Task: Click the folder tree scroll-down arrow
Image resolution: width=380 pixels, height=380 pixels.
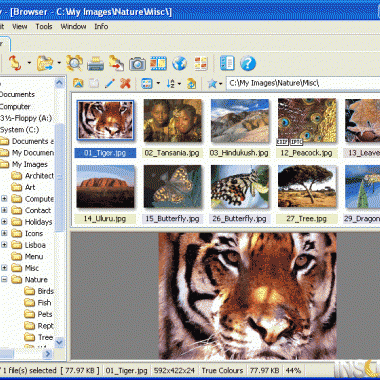Action: [x=59, y=342]
